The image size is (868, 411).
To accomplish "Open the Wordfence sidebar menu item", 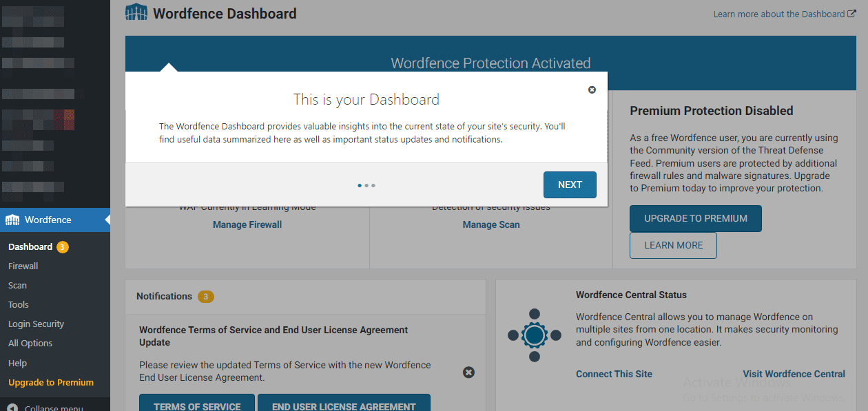I will 55,220.
